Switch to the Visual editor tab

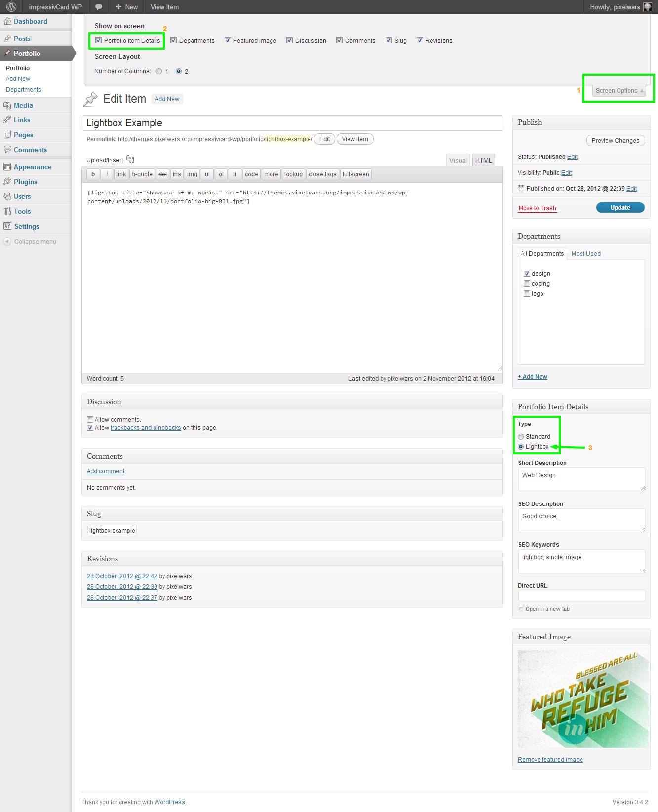[x=458, y=160]
